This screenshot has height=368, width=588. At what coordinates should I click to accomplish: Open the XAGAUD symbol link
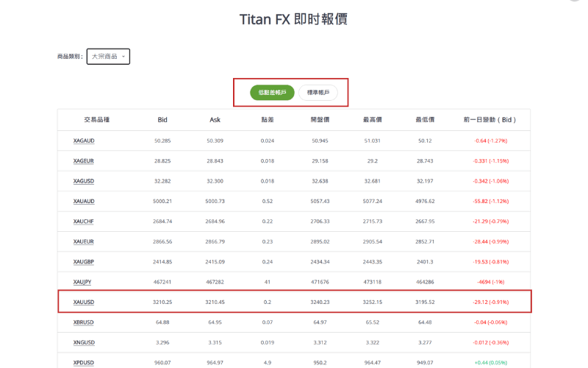coord(84,141)
